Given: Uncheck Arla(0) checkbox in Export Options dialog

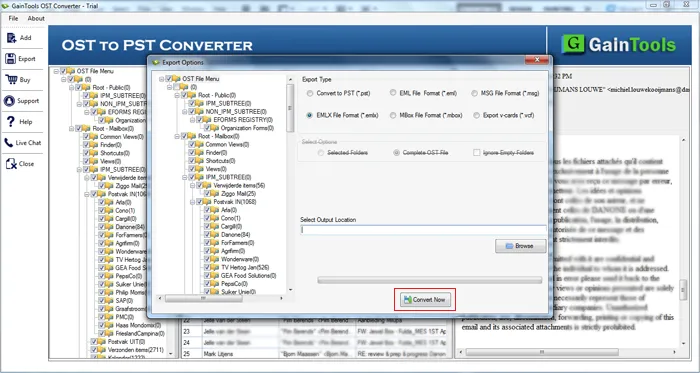Looking at the screenshot, I should point(208,210).
